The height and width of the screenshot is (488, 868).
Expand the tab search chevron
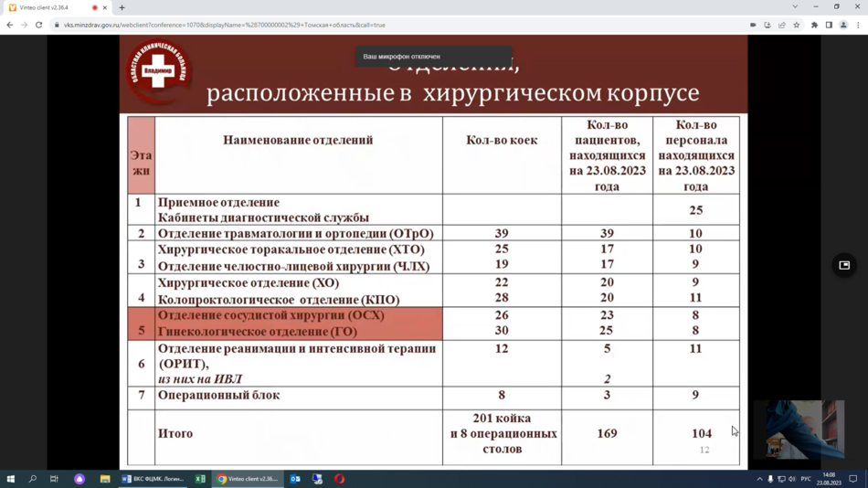[x=795, y=6]
